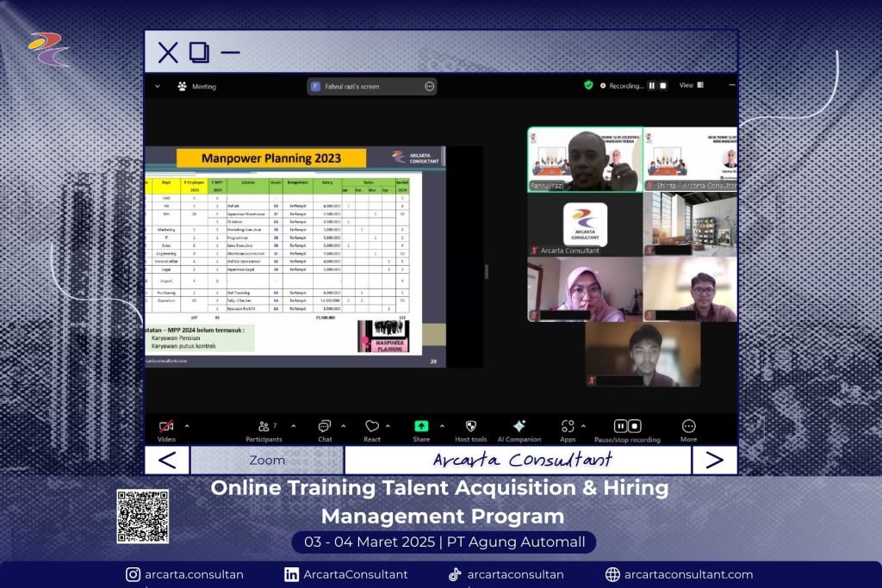Open the View layout menu
The image size is (882, 588).
(x=691, y=85)
